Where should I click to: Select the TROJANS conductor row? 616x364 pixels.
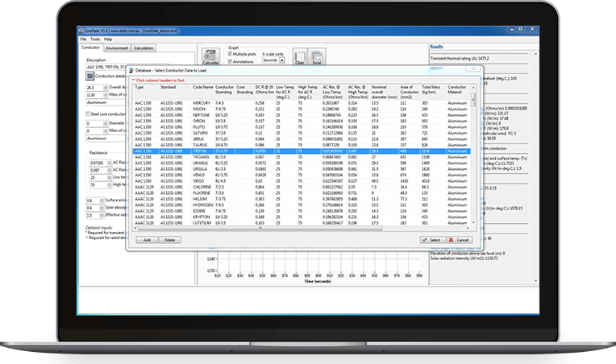[302, 157]
